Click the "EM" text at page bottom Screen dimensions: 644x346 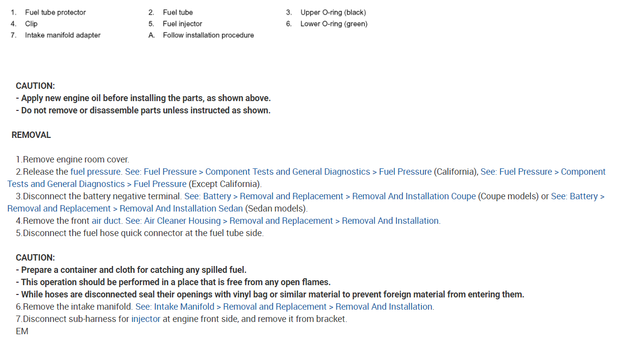(x=22, y=331)
